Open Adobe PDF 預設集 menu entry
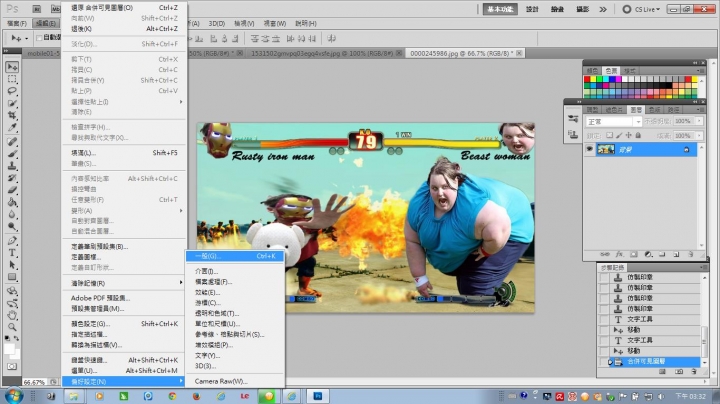720x404 pixels. tap(124, 298)
